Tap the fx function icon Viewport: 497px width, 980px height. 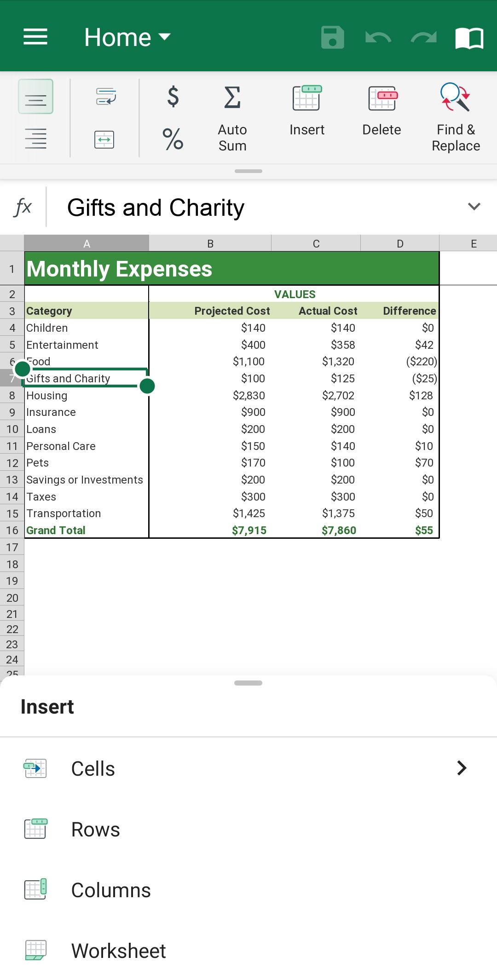(x=23, y=207)
